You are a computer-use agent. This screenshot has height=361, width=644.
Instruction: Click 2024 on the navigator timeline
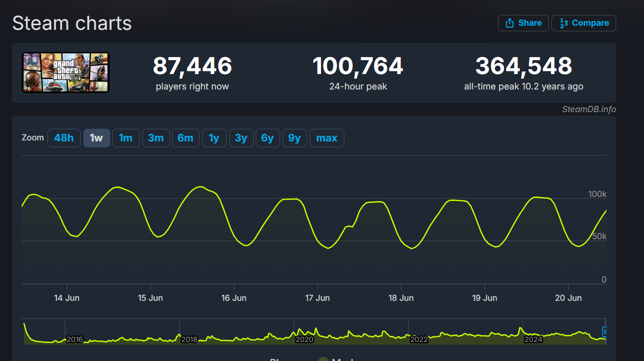533,339
